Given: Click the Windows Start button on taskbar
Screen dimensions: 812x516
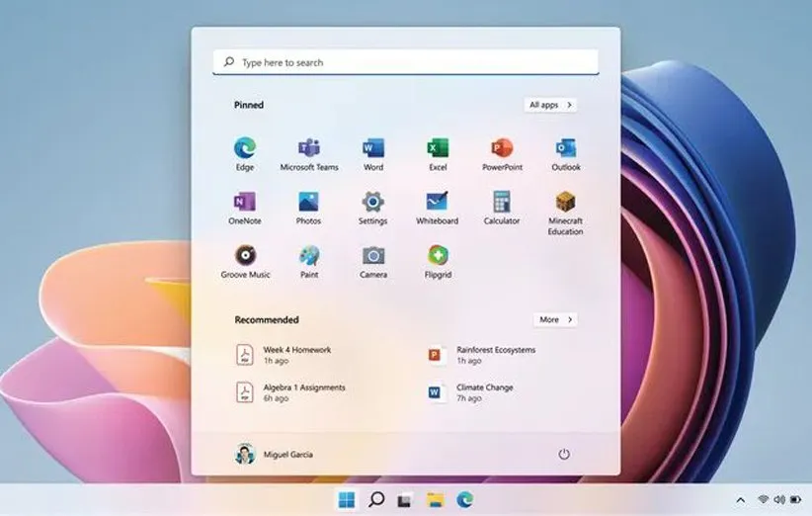Looking at the screenshot, I should click(347, 500).
